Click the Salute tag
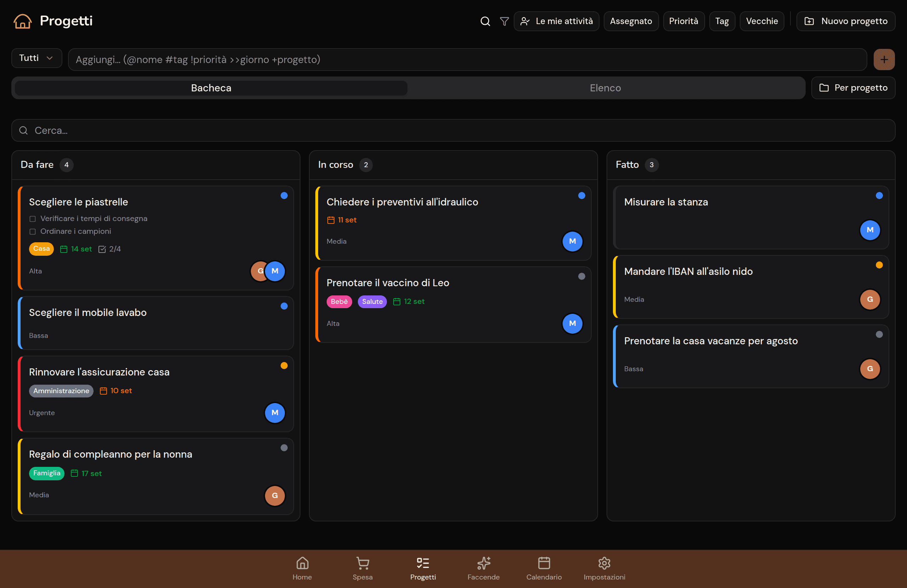The height and width of the screenshot is (588, 907). tap(372, 302)
